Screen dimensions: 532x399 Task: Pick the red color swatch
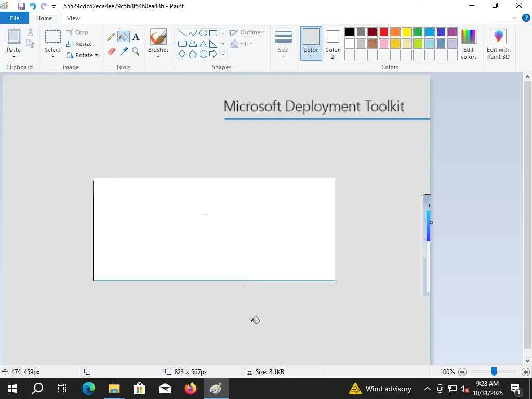click(x=384, y=32)
